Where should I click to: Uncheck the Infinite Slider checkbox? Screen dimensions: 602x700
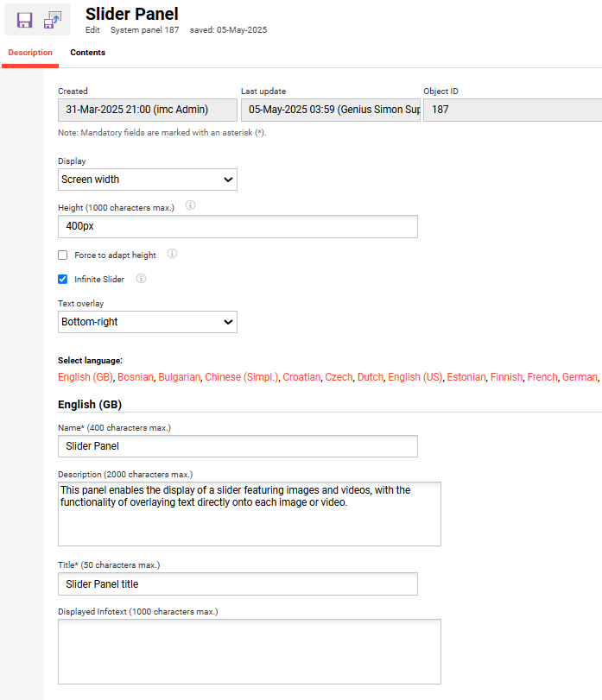(x=62, y=280)
